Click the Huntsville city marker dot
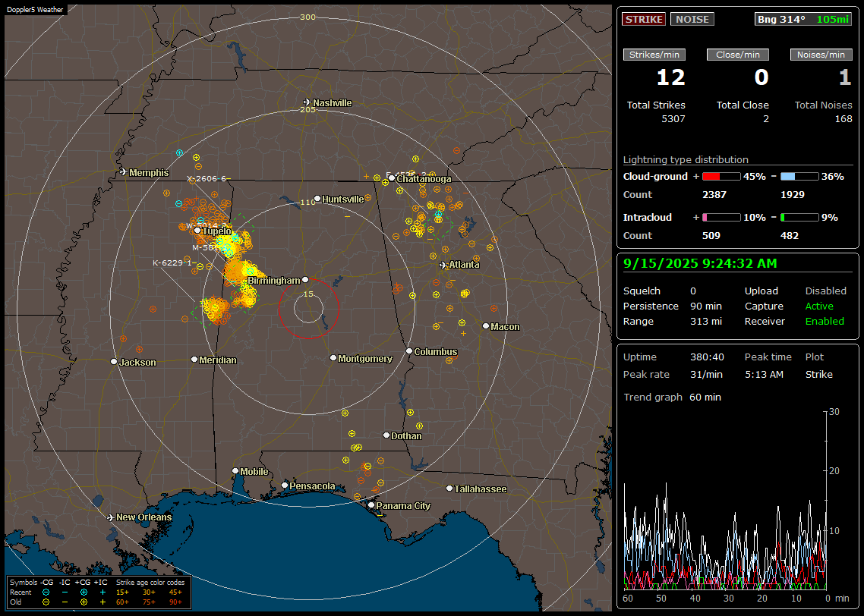The height and width of the screenshot is (616, 864). pyautogui.click(x=317, y=199)
